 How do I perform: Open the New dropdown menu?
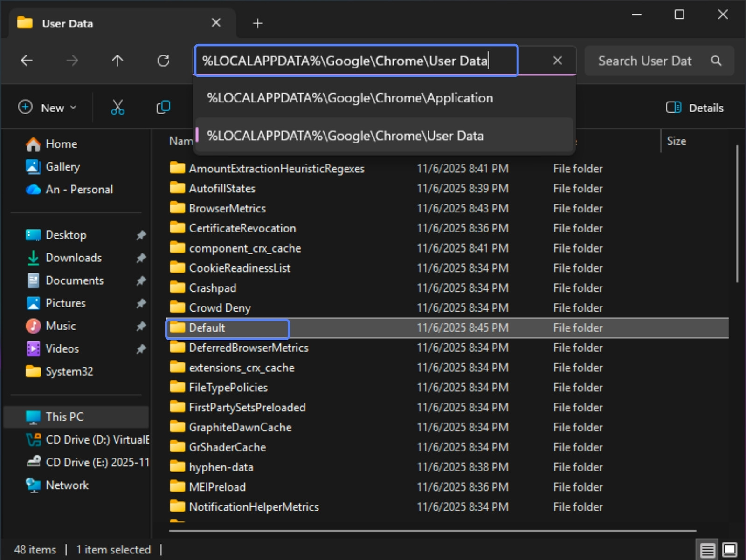pos(47,108)
